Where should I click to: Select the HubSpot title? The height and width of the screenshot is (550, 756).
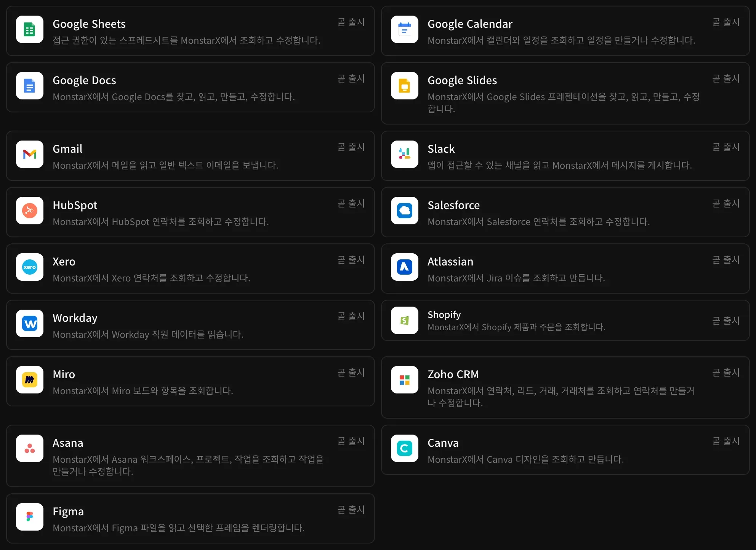coord(75,205)
